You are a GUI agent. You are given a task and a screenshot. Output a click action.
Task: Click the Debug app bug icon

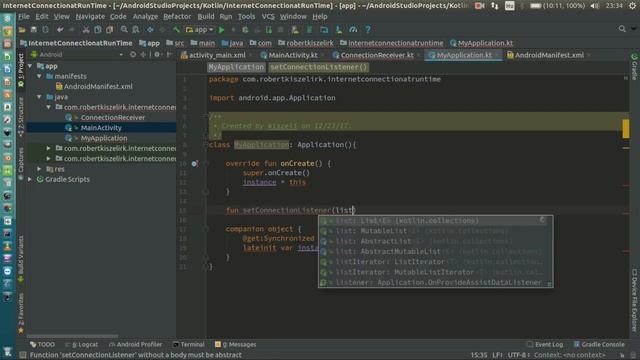pyautogui.click(x=245, y=29)
